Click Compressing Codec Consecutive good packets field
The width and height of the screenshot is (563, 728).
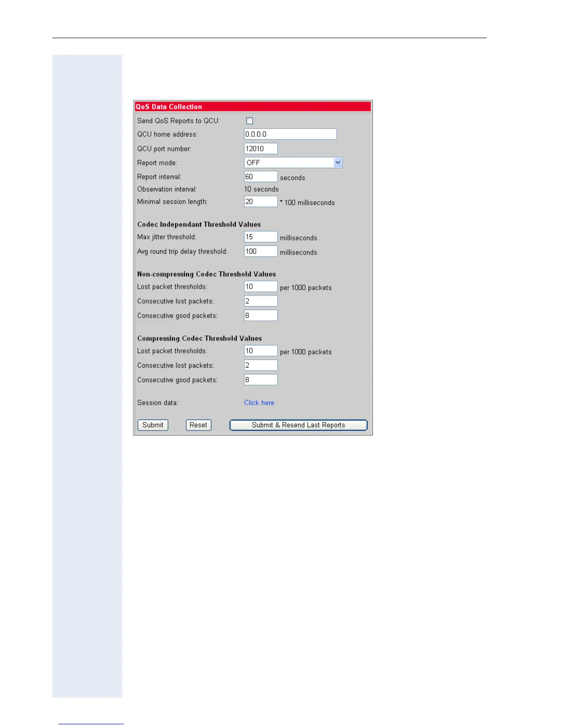(261, 380)
